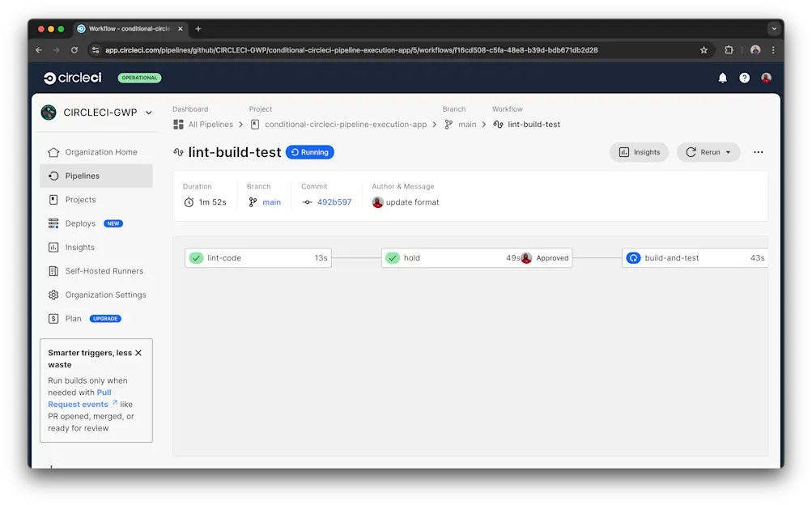Click the Plan dollar icon
812x505 pixels.
pos(53,319)
